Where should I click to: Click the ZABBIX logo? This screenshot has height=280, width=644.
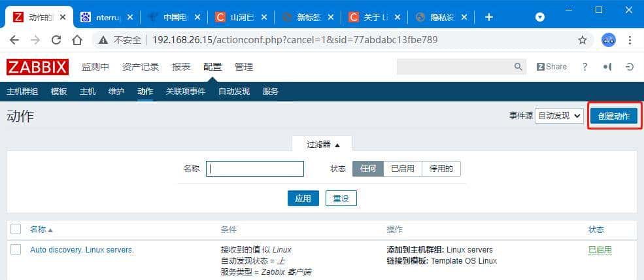[x=37, y=67]
